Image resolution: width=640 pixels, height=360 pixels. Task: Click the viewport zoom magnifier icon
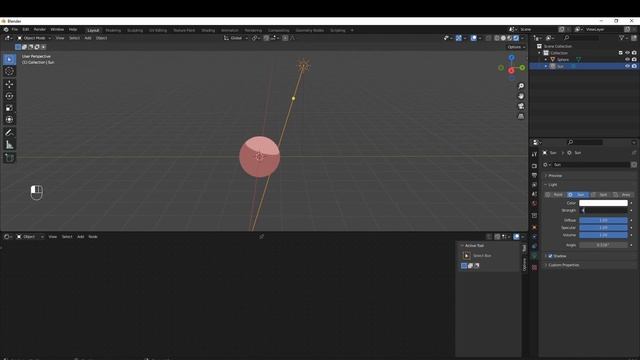tap(521, 86)
